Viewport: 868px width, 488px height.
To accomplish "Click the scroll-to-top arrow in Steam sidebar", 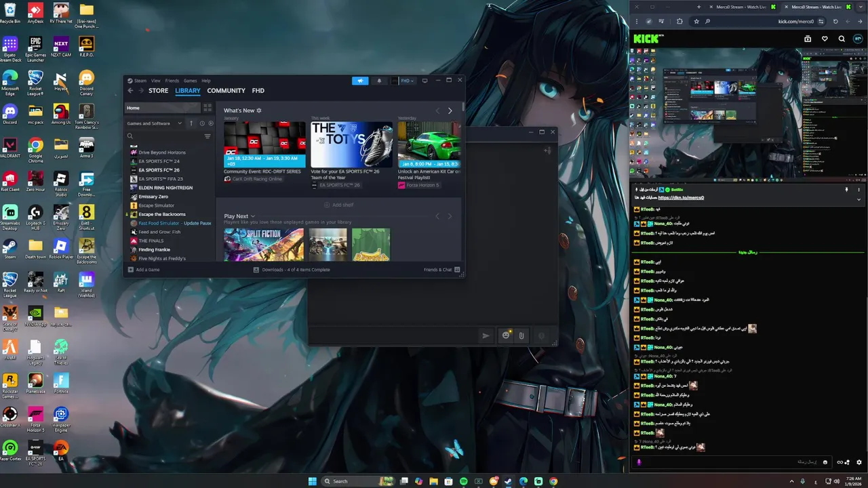I will coord(191,123).
